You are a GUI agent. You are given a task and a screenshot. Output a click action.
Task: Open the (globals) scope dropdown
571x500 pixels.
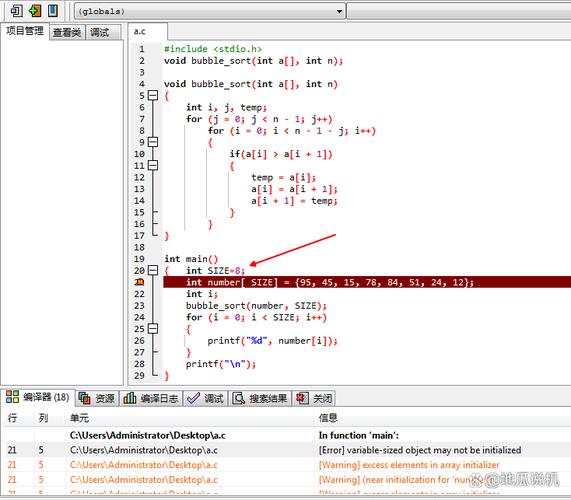pyautogui.click(x=210, y=11)
